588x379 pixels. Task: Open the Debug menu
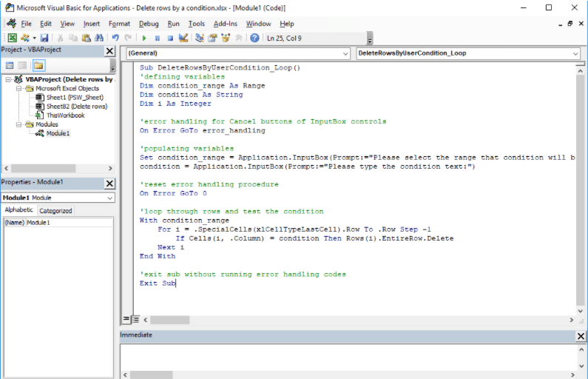[x=149, y=24]
